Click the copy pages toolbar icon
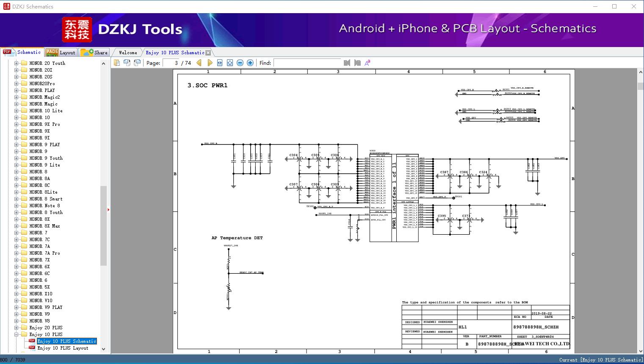Viewport: 644px width, 364px height. tap(117, 63)
